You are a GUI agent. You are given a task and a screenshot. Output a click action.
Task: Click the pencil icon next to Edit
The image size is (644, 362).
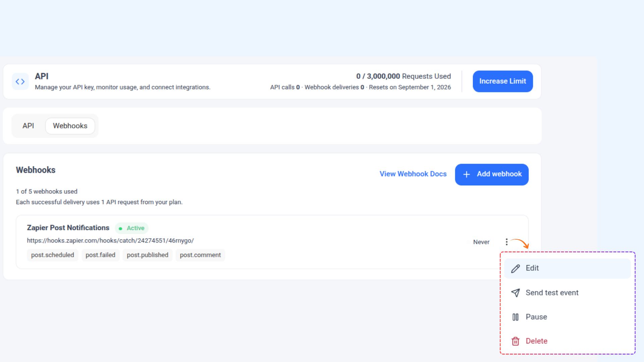(515, 268)
